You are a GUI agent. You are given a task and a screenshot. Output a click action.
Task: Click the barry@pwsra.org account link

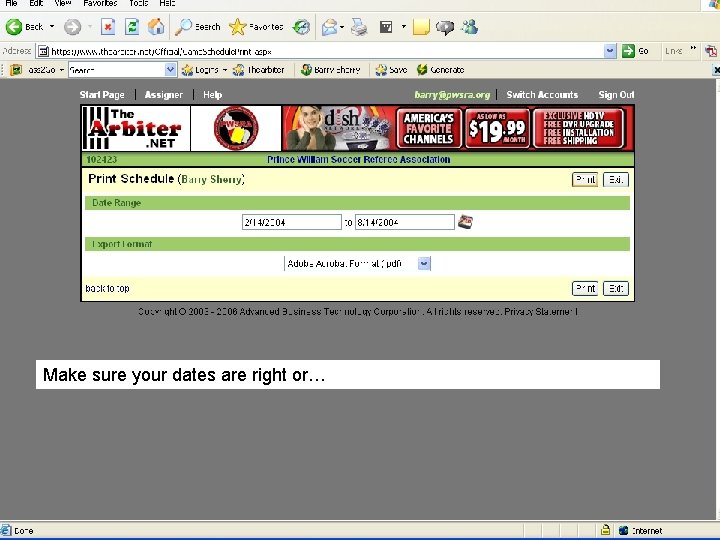[x=452, y=95]
